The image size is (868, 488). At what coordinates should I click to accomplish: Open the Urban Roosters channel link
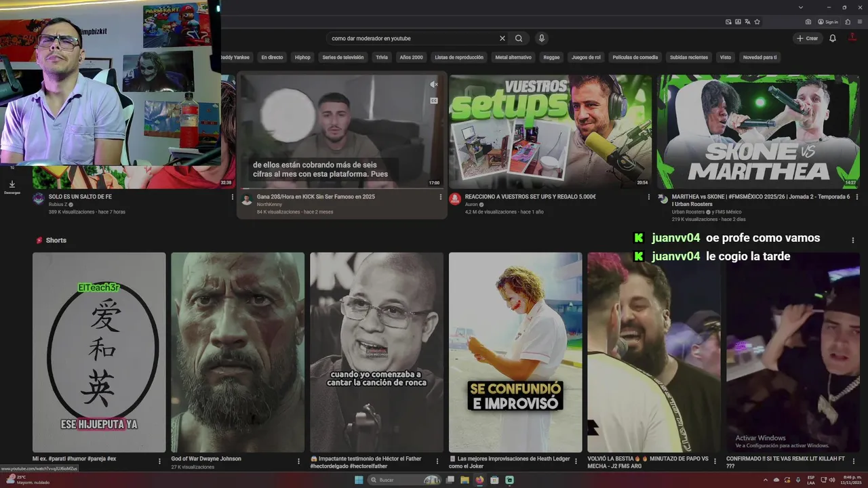pos(689,212)
